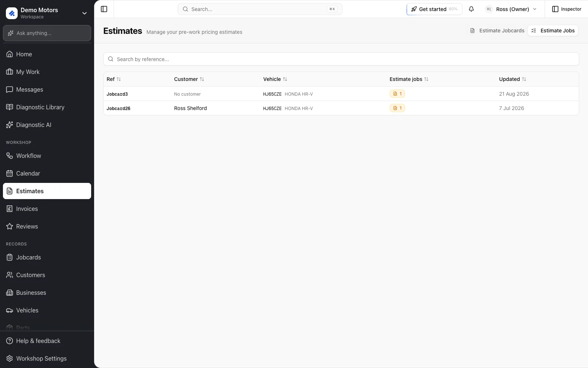
Task: Open the Jobcard3 estimate row
Action: [x=341, y=94]
